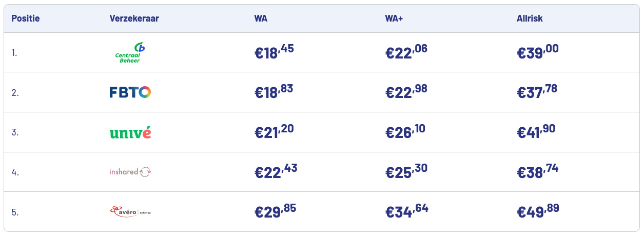Select the WA+ column header
This screenshot has height=236, width=644.
[394, 18]
